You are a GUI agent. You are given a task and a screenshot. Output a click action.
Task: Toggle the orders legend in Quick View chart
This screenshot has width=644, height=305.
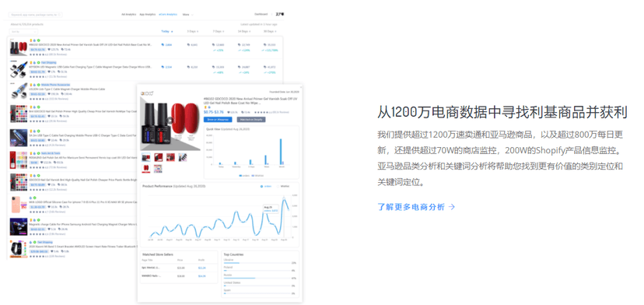[244, 175]
